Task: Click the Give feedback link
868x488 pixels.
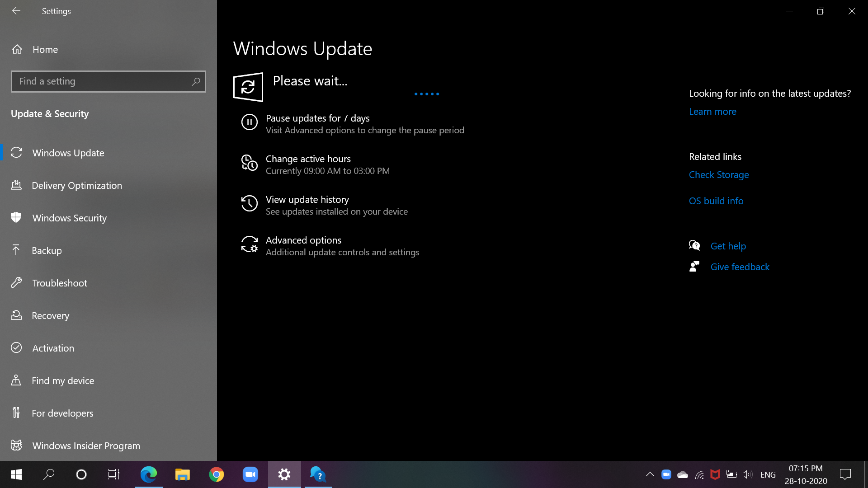Action: tap(740, 267)
